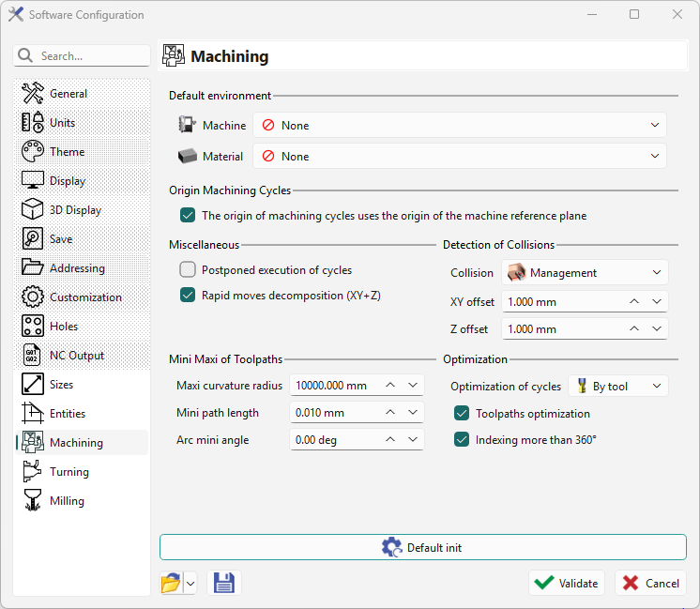Image resolution: width=700 pixels, height=609 pixels.
Task: Click the Search input field
Action: tap(92, 56)
